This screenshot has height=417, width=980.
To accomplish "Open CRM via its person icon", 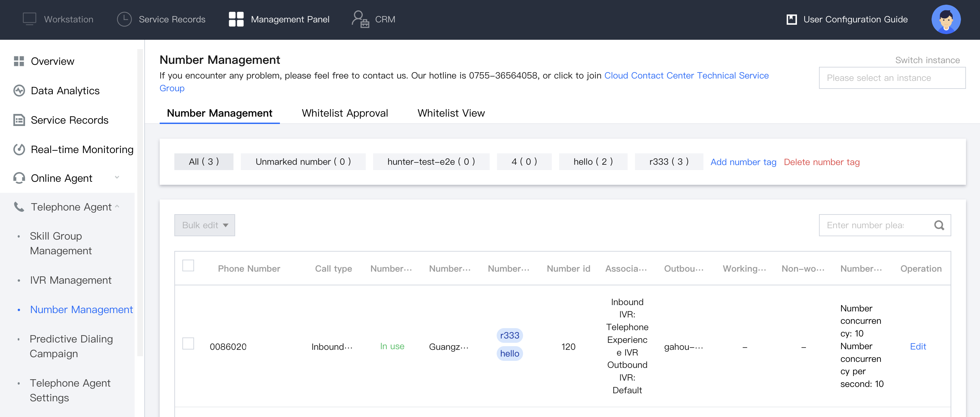I will tap(360, 19).
